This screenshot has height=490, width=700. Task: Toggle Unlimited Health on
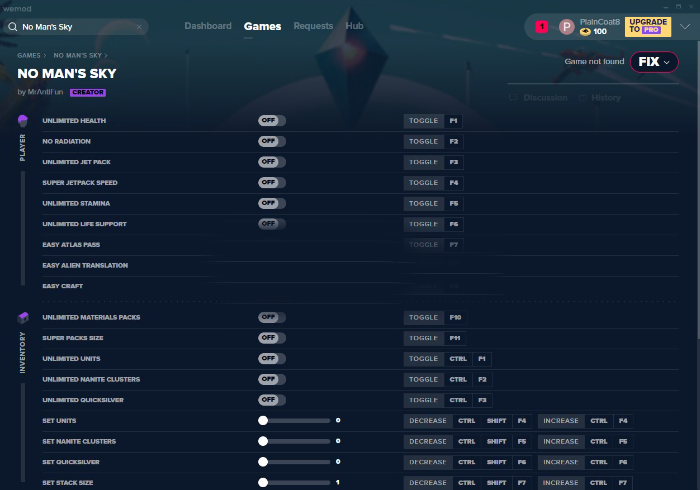[272, 120]
